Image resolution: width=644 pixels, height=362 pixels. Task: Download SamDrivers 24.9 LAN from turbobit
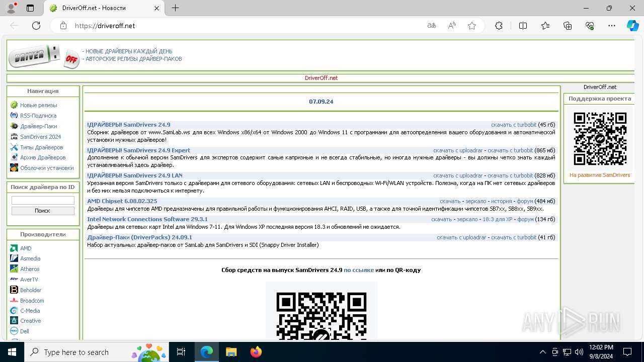point(510,175)
